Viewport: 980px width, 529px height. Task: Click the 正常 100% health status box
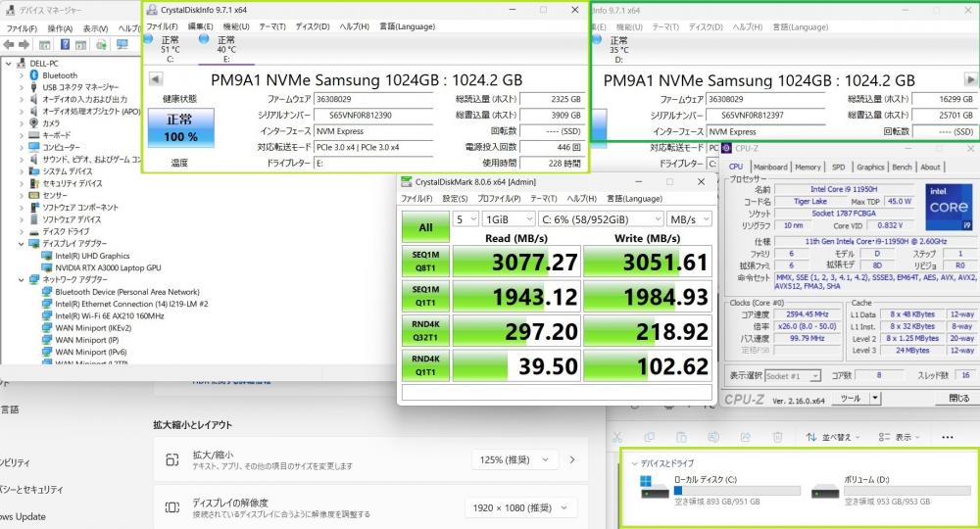179,128
